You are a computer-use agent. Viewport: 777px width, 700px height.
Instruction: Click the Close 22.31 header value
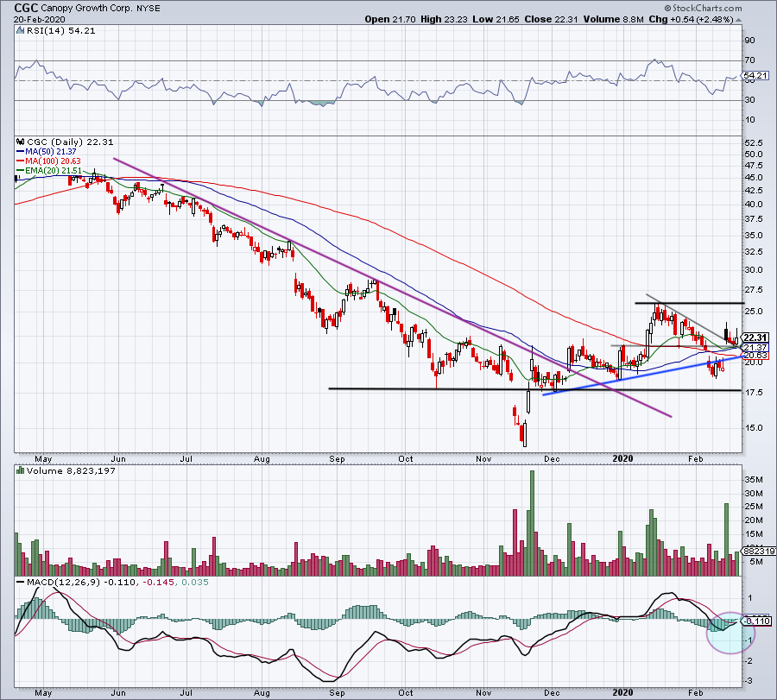[551, 19]
